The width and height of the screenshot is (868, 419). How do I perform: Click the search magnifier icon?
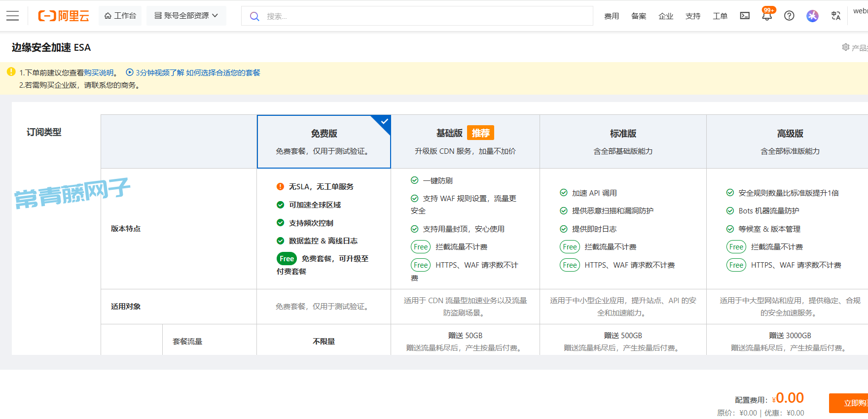(254, 16)
